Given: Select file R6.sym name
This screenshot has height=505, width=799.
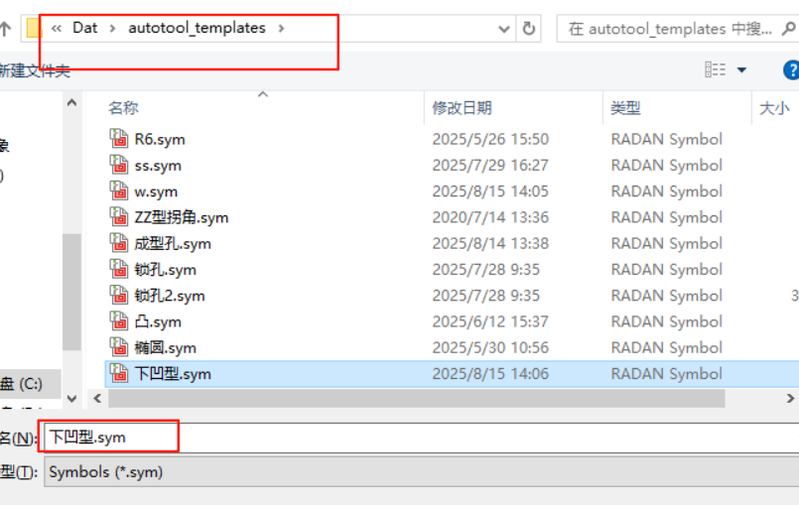Looking at the screenshot, I should point(159,140).
